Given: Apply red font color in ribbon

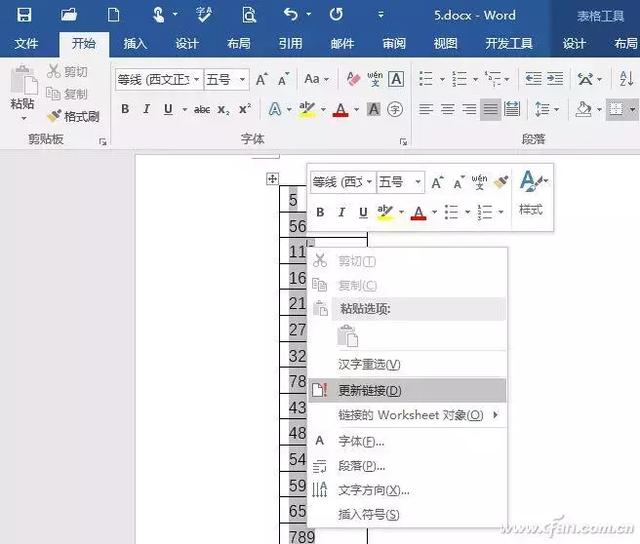Looking at the screenshot, I should coord(340,109).
